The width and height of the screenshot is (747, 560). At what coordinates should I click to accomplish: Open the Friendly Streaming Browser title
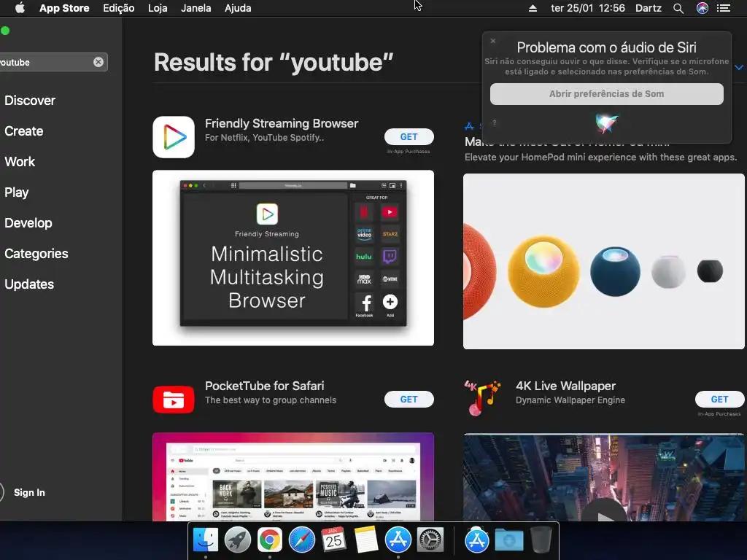pos(281,123)
